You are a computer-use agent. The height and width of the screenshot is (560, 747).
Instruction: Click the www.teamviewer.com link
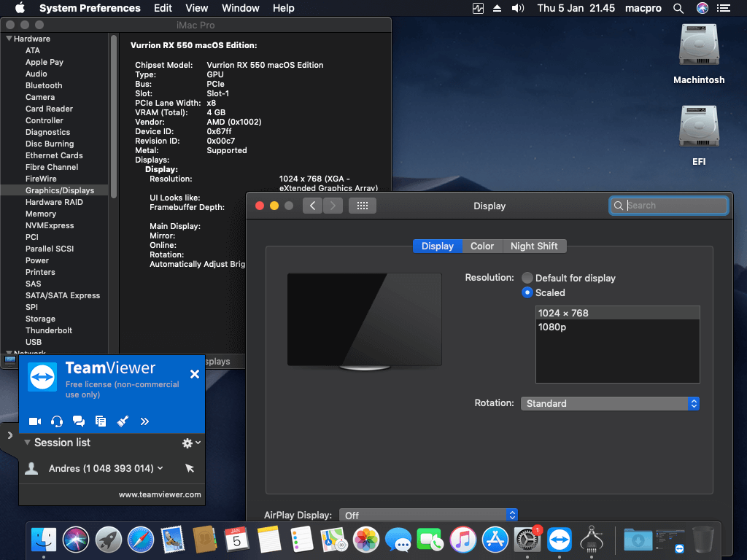point(160,494)
